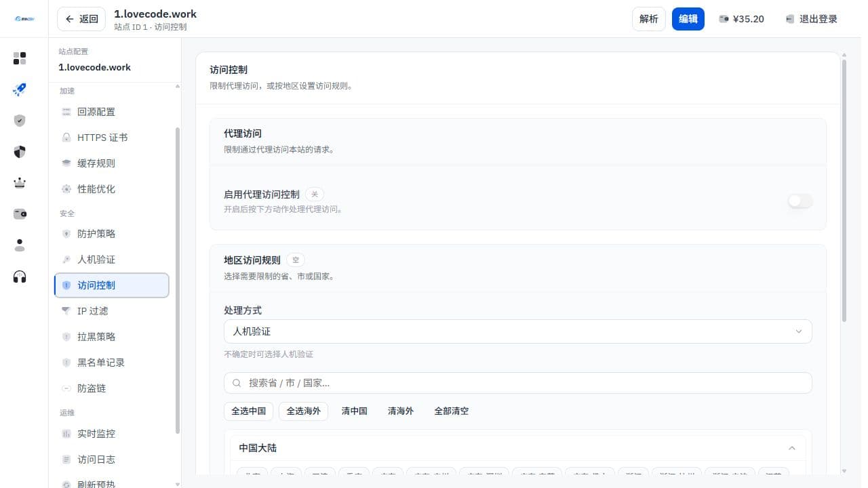This screenshot has width=868, height=488.
Task: Click the main page vertical scrollbar
Action: pos(844,190)
